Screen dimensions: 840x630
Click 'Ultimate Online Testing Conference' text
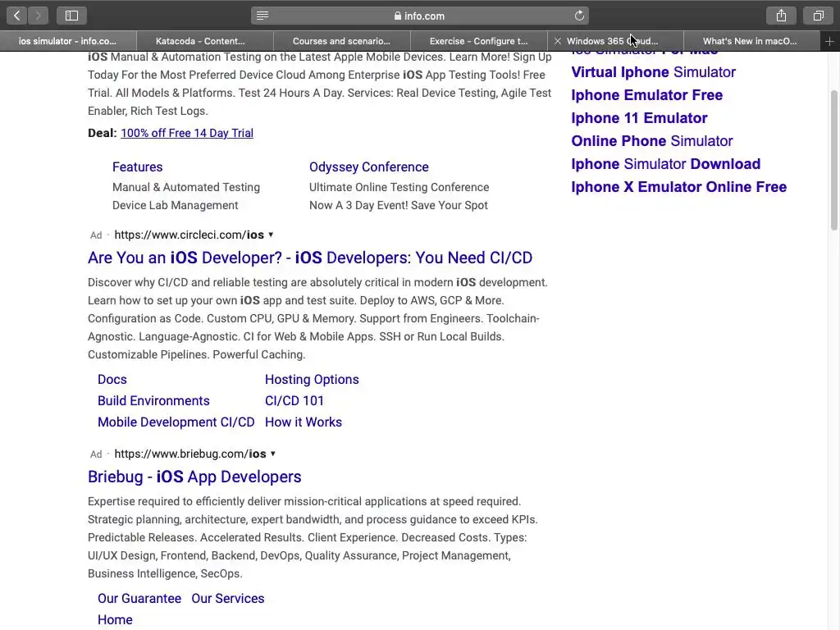pos(399,187)
